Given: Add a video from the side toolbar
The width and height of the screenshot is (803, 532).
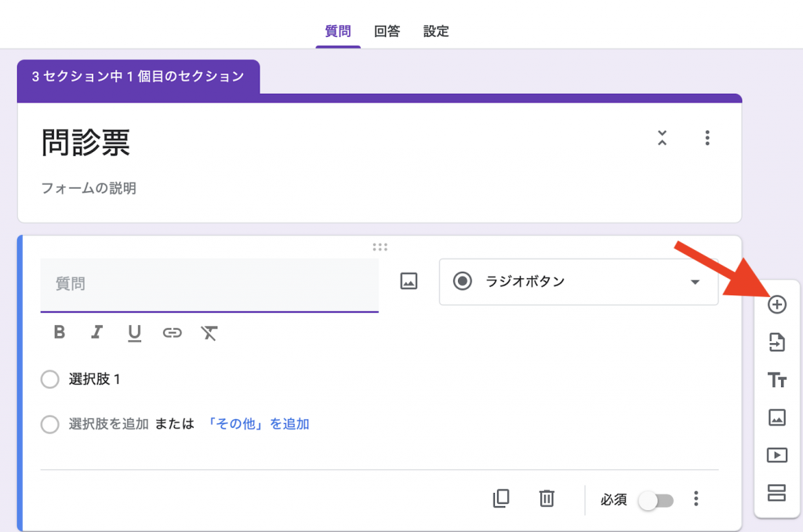Looking at the screenshot, I should click(x=776, y=454).
